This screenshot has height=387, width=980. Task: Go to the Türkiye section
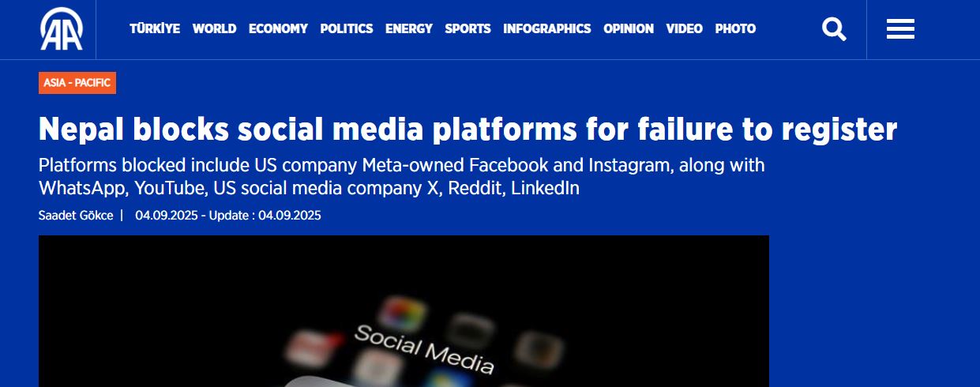click(x=155, y=28)
